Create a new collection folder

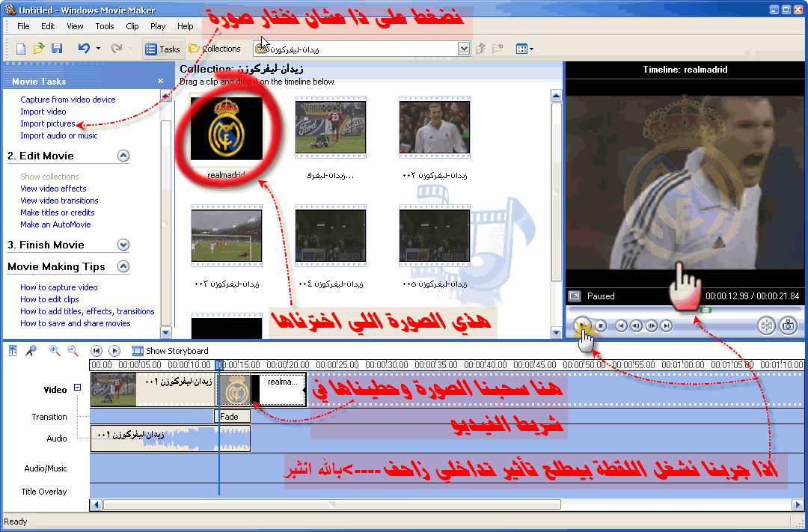[498, 49]
